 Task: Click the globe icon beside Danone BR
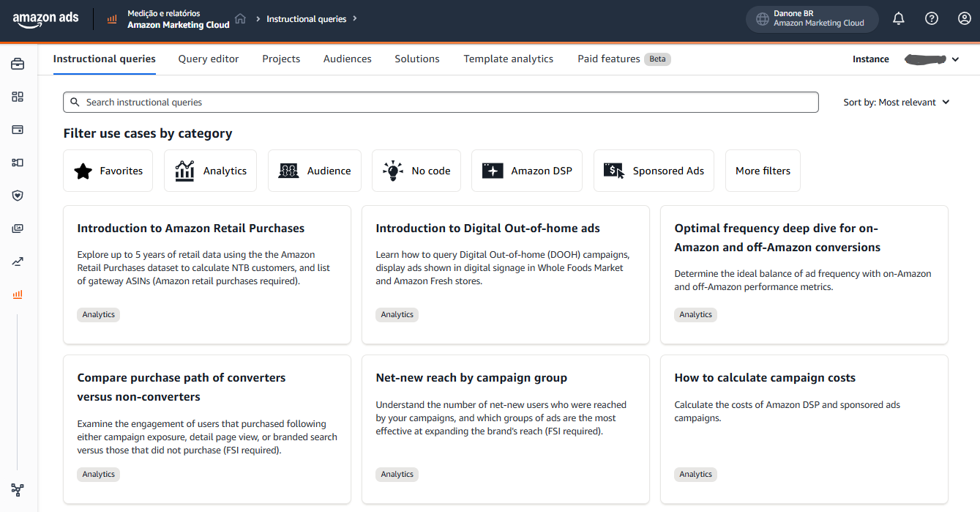(x=762, y=18)
